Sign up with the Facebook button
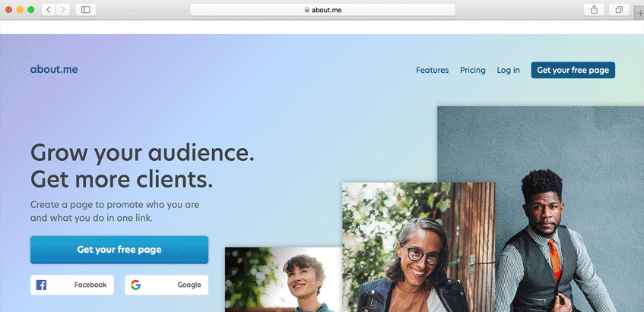 pyautogui.click(x=72, y=285)
